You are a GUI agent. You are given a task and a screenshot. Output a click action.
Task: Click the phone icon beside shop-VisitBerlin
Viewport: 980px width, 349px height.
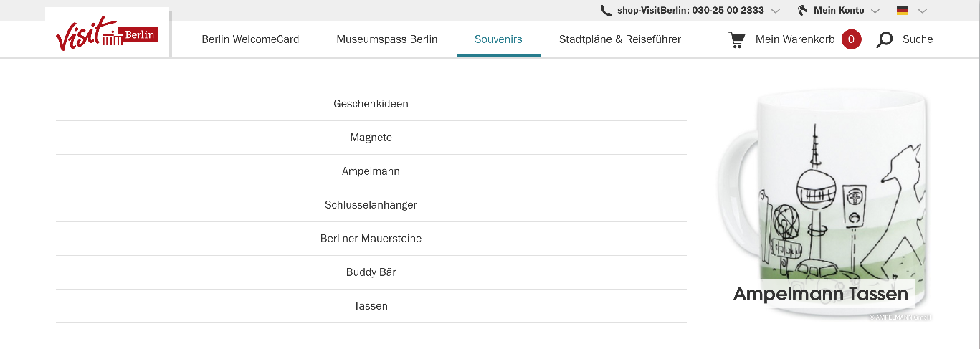pyautogui.click(x=606, y=11)
